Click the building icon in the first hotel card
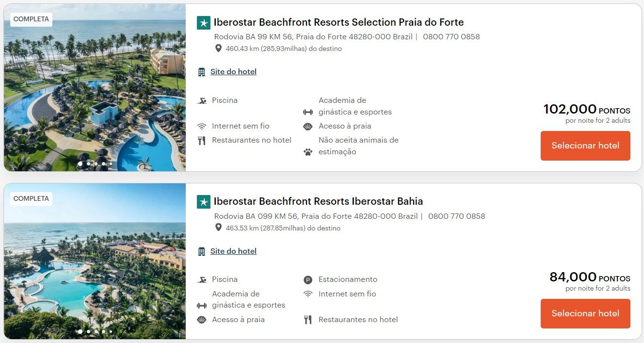 pyautogui.click(x=202, y=72)
